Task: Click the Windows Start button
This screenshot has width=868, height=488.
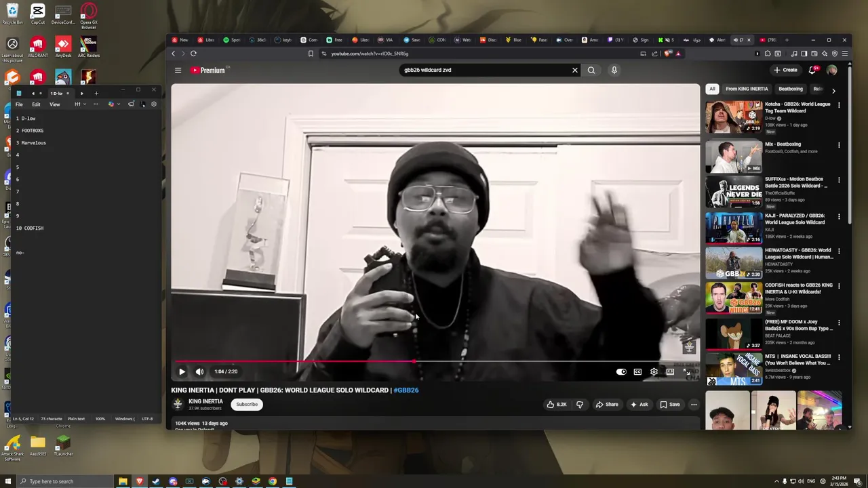Action: click(7, 481)
